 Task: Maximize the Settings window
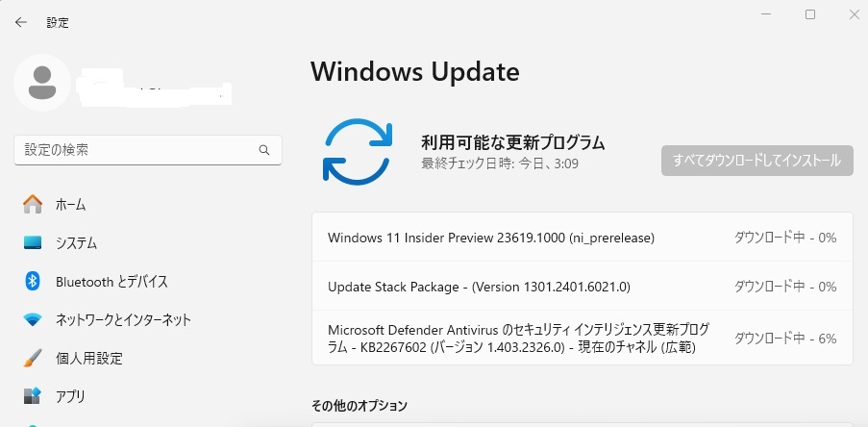coord(810,14)
